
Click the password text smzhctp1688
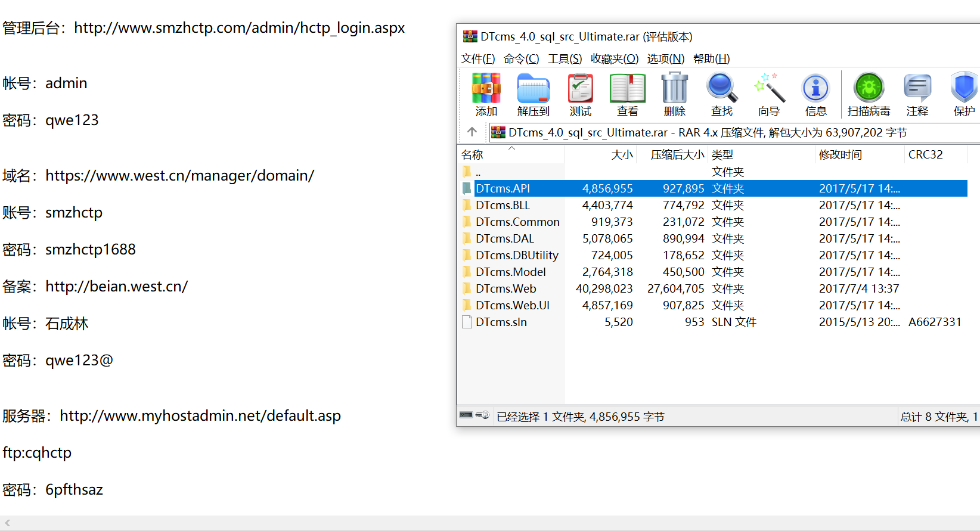(91, 250)
